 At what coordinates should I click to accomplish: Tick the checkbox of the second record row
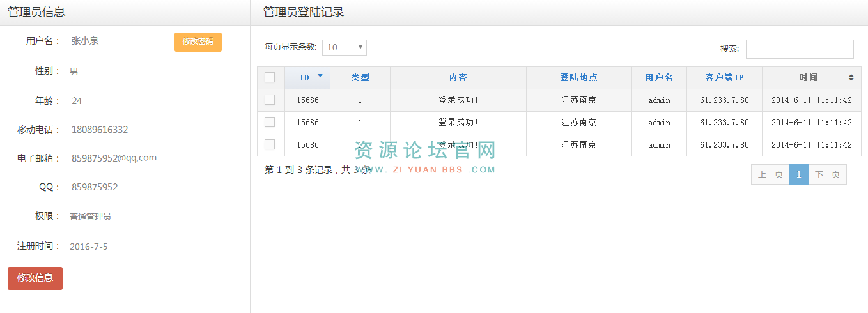click(x=270, y=122)
